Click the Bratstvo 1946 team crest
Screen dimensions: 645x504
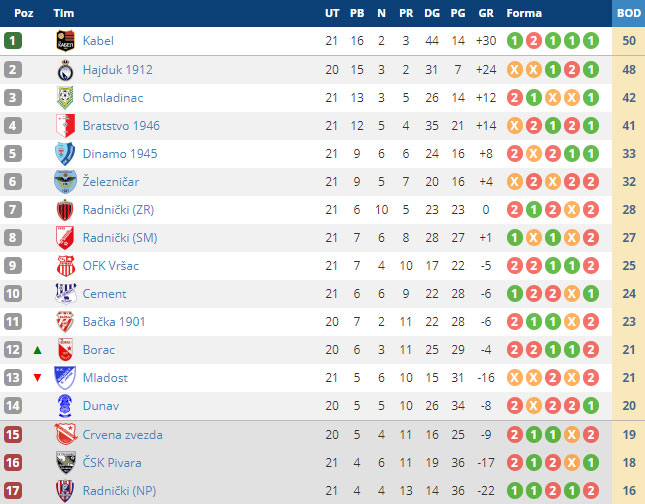(x=66, y=126)
